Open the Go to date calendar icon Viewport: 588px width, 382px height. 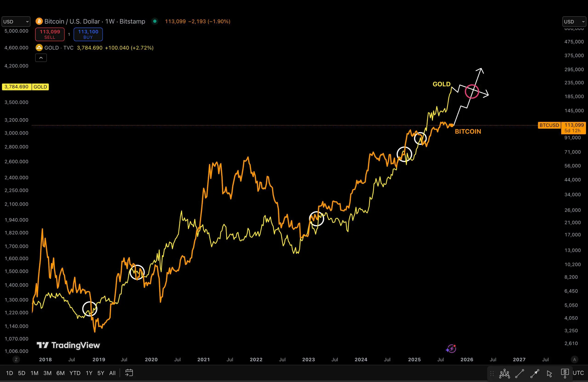click(x=129, y=373)
